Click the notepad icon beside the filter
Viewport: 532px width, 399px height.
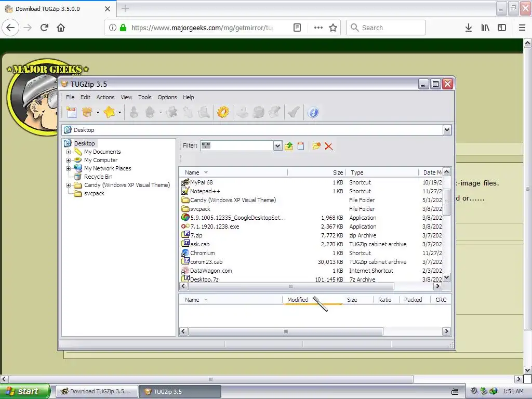pyautogui.click(x=301, y=146)
